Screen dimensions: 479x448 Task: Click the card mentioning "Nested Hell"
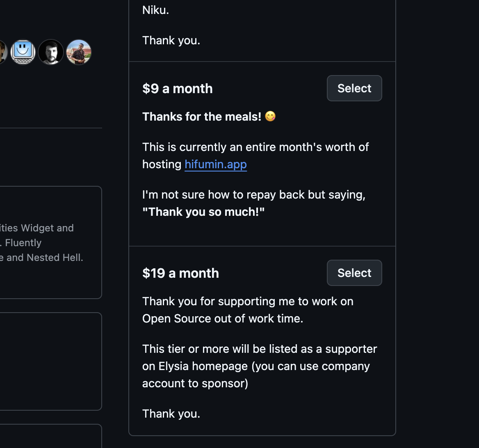pos(49,242)
